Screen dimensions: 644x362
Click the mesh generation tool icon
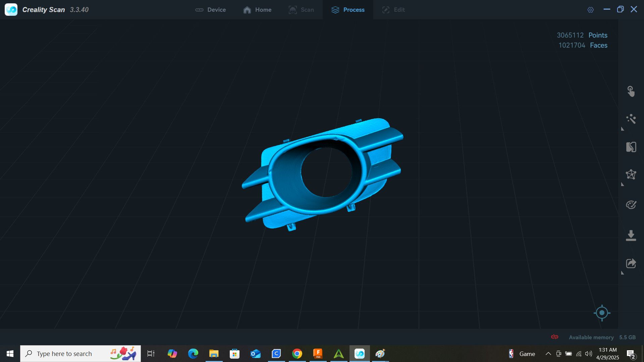[x=631, y=174]
